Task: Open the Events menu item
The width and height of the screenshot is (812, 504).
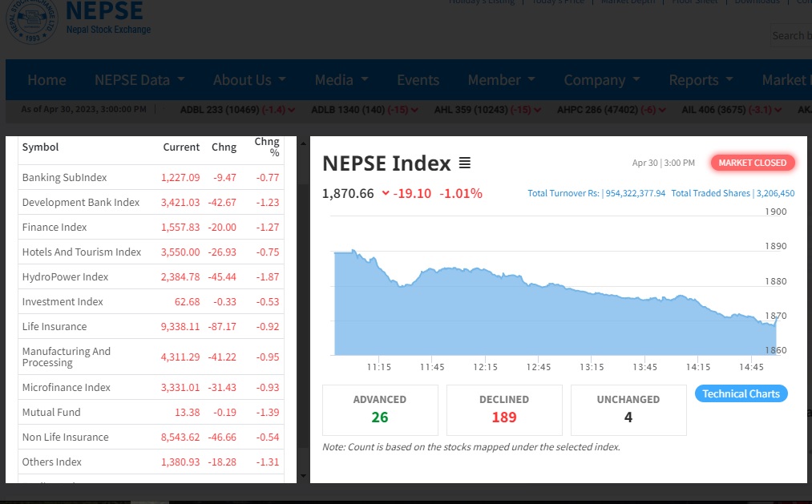Action: [418, 79]
